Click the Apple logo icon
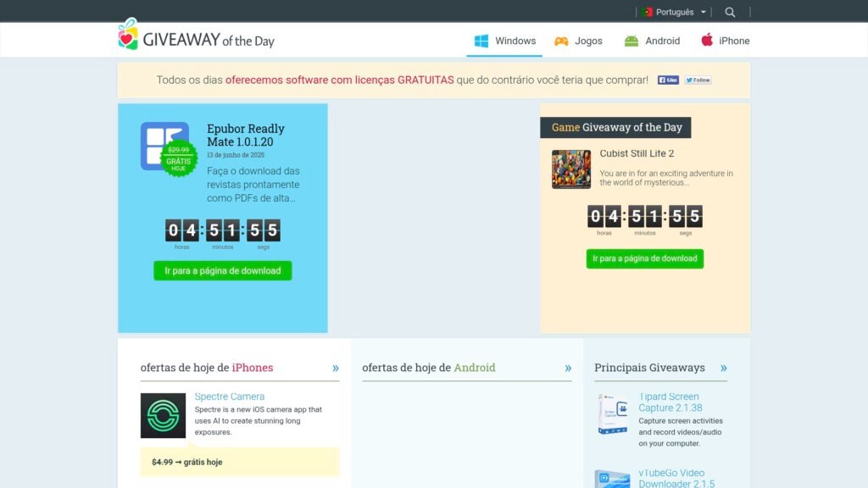The height and width of the screenshot is (488, 868). tap(707, 40)
